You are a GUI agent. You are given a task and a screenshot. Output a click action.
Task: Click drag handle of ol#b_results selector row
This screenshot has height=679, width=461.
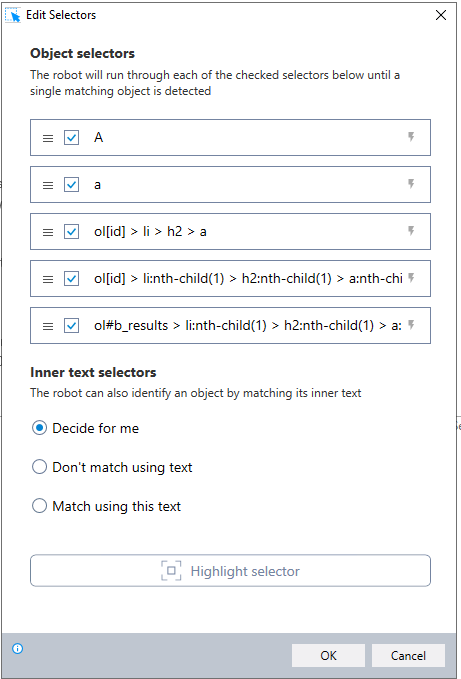[48, 326]
